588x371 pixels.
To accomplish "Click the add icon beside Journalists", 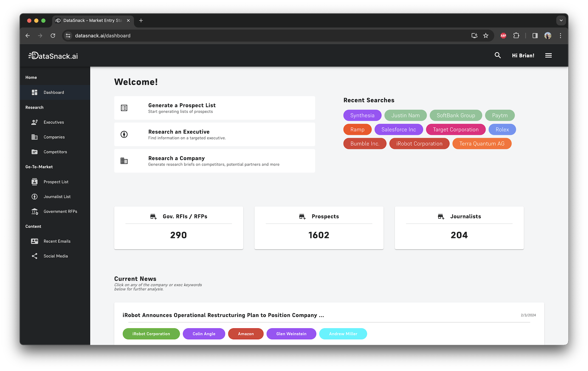I will tap(441, 217).
